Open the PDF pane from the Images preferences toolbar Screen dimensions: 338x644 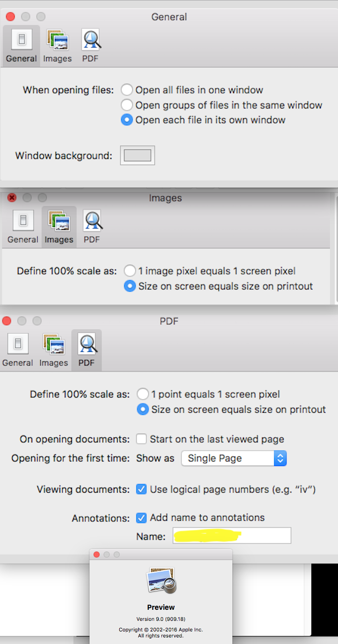(92, 226)
